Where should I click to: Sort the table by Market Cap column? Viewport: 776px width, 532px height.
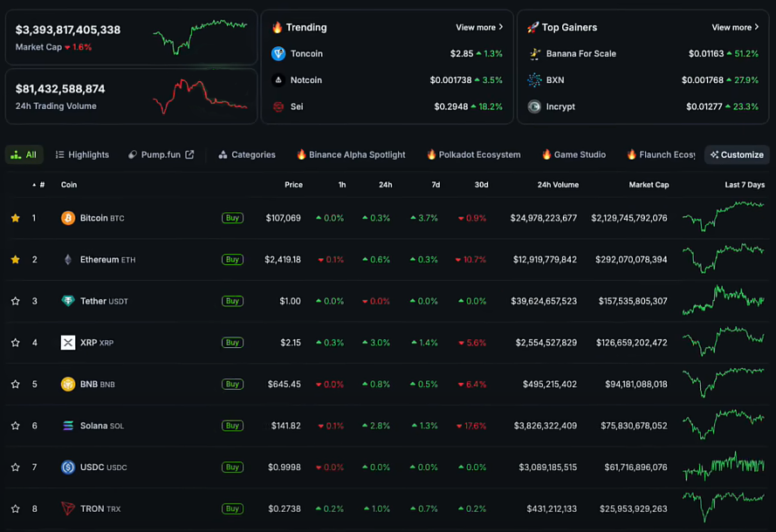pyautogui.click(x=649, y=185)
